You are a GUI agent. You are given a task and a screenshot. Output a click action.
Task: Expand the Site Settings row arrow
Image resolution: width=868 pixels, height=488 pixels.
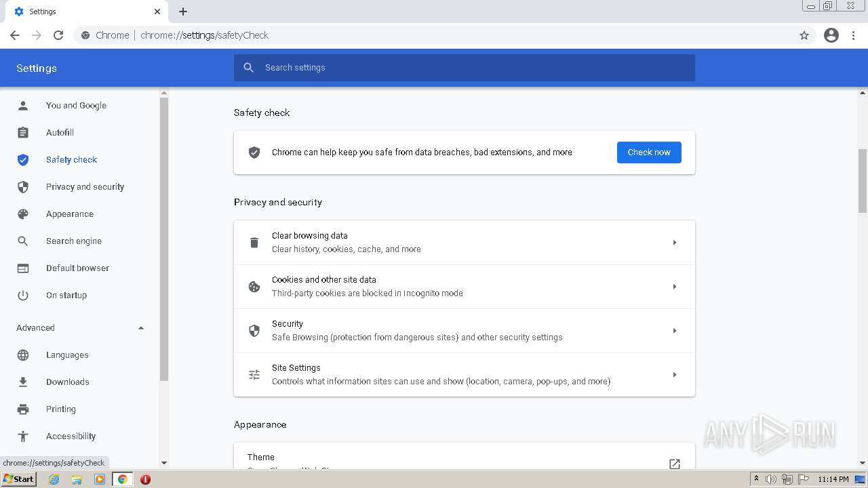pyautogui.click(x=674, y=374)
